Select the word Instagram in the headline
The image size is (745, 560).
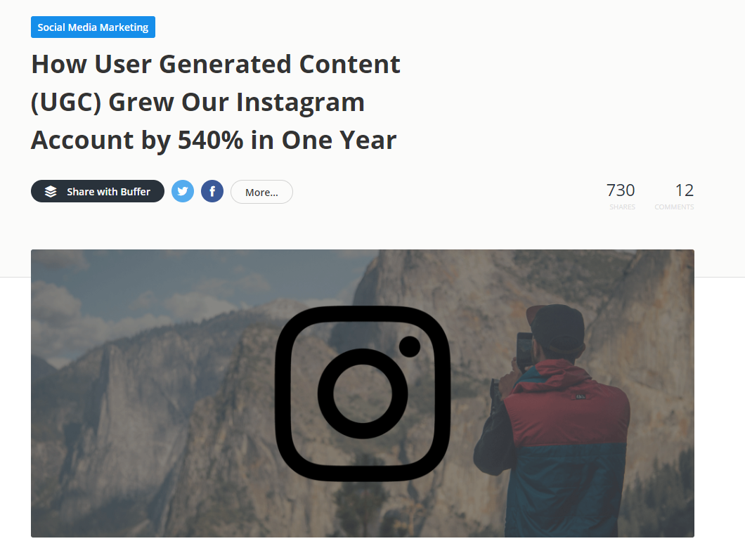[x=300, y=102]
